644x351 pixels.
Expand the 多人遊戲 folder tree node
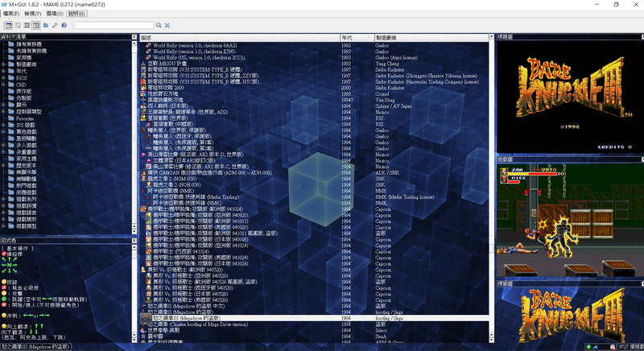click(x=3, y=146)
